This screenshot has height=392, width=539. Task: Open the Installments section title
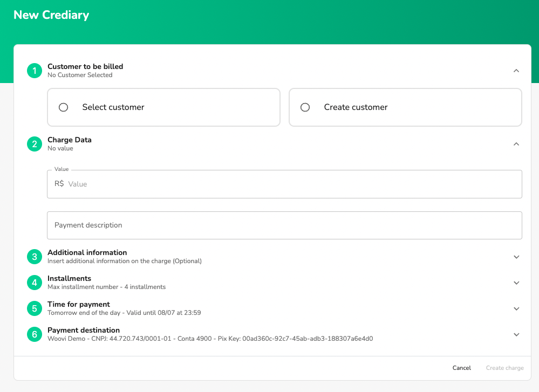[x=69, y=278]
